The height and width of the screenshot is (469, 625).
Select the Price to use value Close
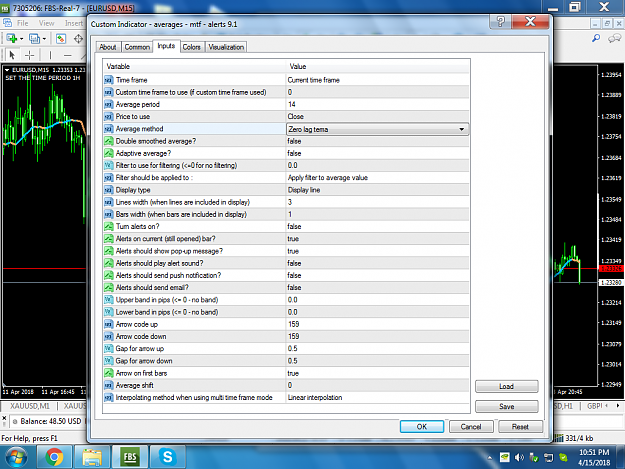[x=377, y=117]
